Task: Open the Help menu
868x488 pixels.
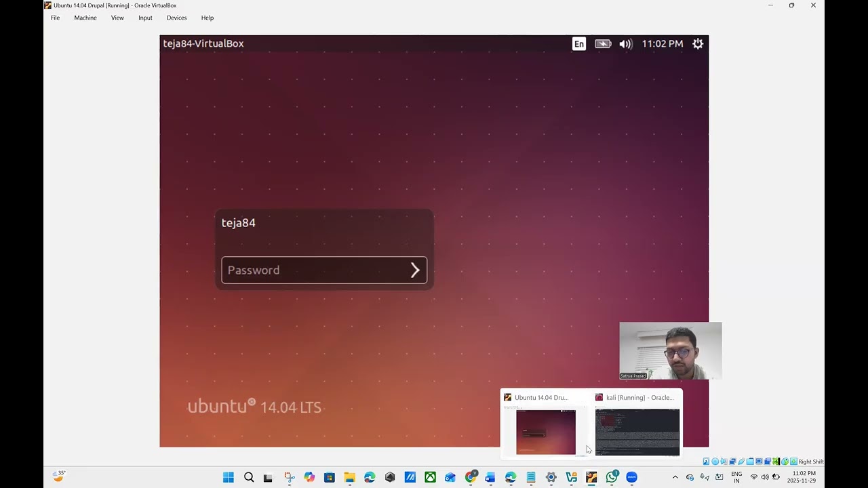Action: pyautogui.click(x=208, y=18)
